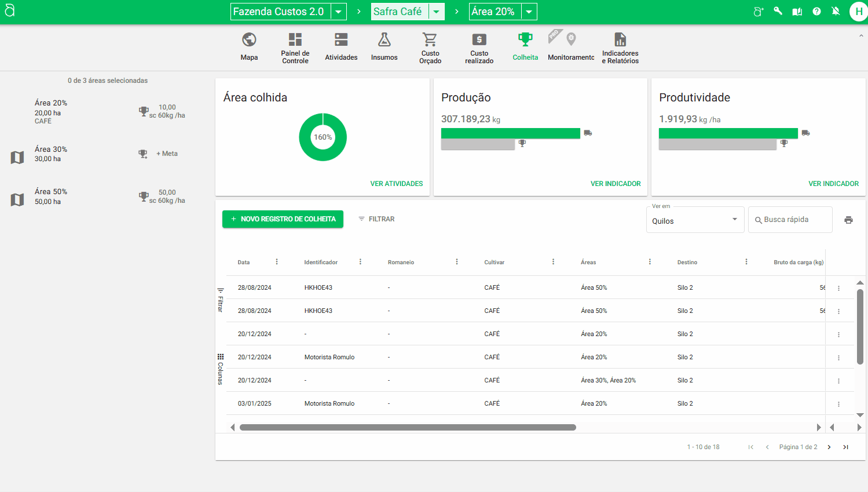
Task: Click the wrench settings icon
Action: tap(778, 12)
